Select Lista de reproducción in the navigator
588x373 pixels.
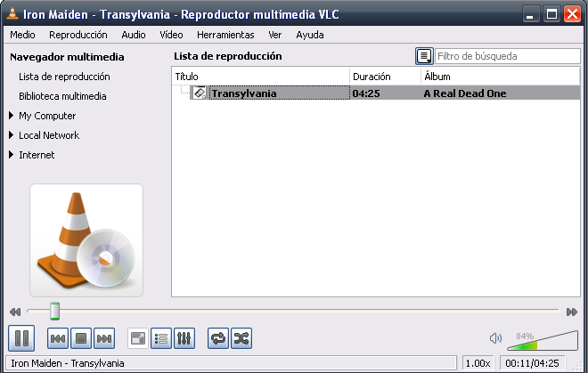point(64,77)
